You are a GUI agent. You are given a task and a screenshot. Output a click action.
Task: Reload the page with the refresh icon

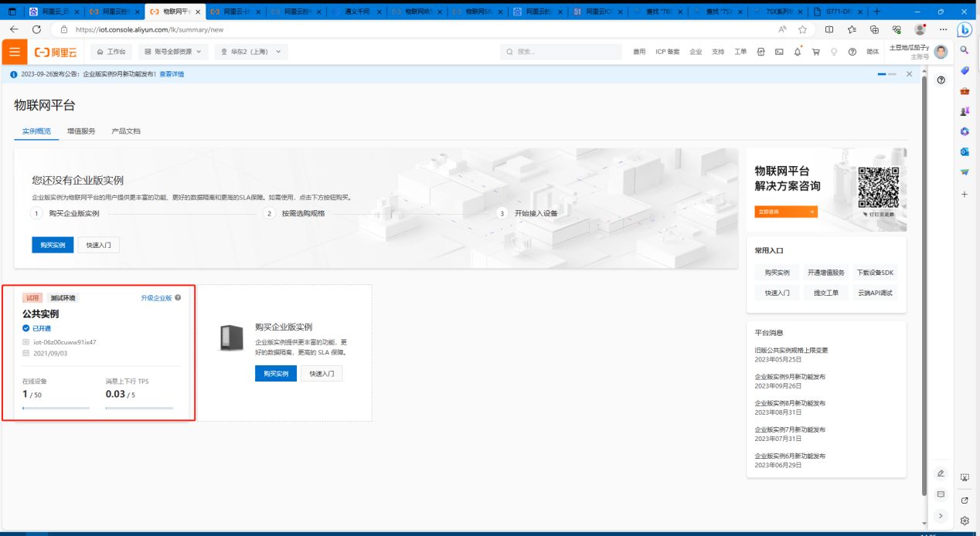[36, 29]
